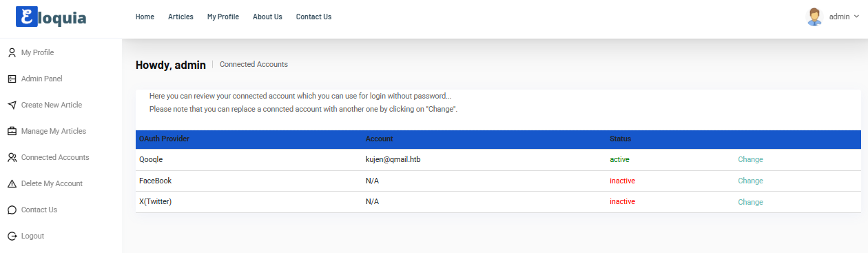868x253 pixels.
Task: Click the Eloquia logo
Action: 51,17
